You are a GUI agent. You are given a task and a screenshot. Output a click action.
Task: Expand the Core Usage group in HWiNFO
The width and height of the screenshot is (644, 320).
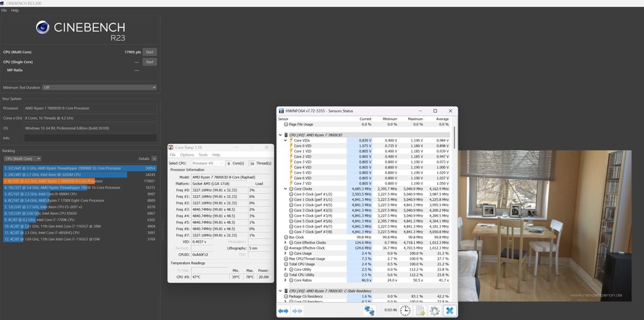click(286, 253)
